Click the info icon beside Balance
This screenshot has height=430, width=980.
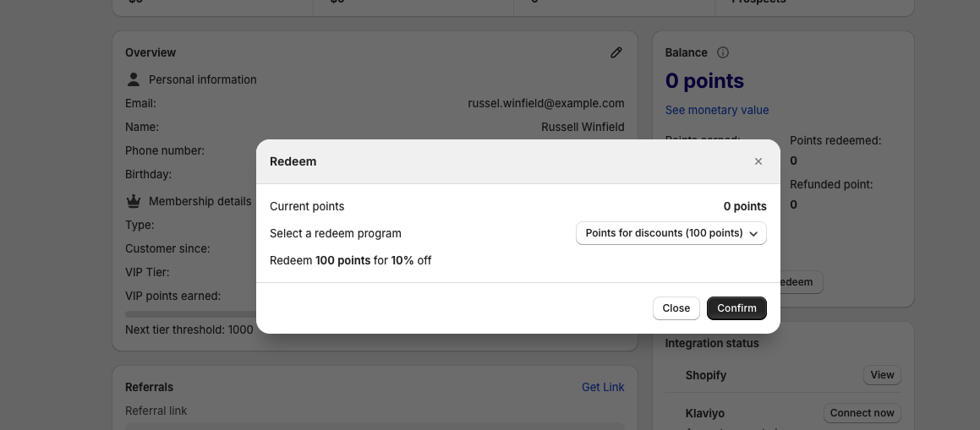click(x=723, y=52)
